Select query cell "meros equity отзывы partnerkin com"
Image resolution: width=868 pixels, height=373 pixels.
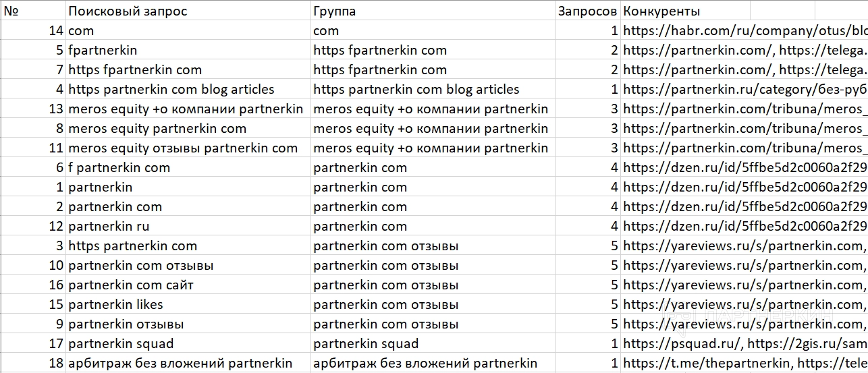183,148
